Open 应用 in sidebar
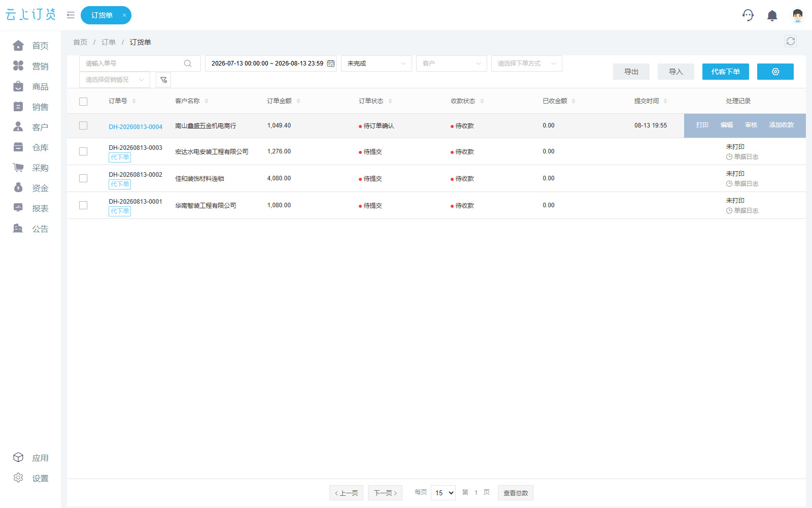 (x=31, y=458)
